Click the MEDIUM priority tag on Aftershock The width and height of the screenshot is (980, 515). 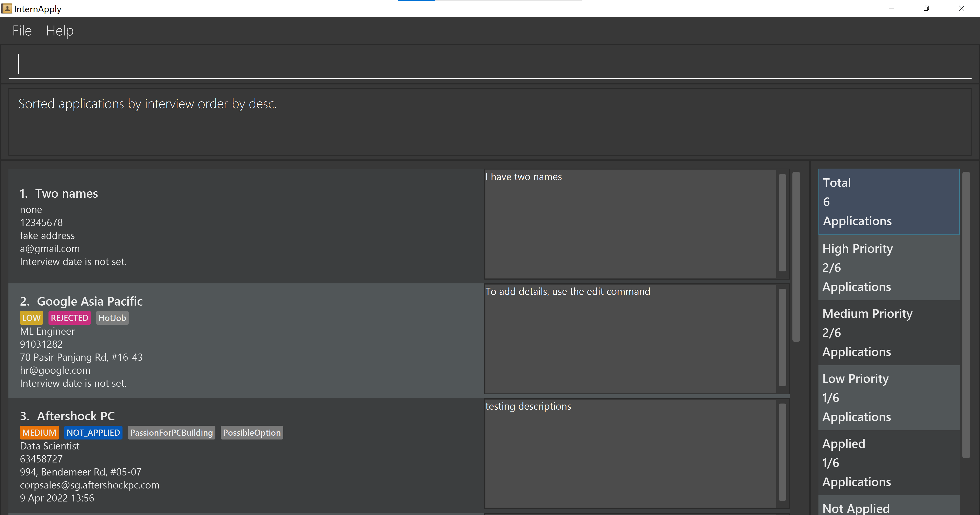39,433
